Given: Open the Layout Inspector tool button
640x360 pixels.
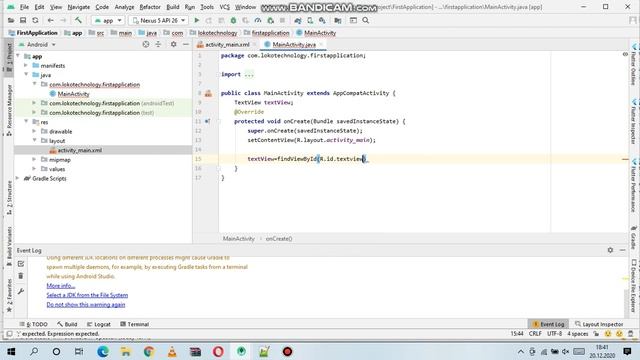Looking at the screenshot, I should click(x=599, y=324).
